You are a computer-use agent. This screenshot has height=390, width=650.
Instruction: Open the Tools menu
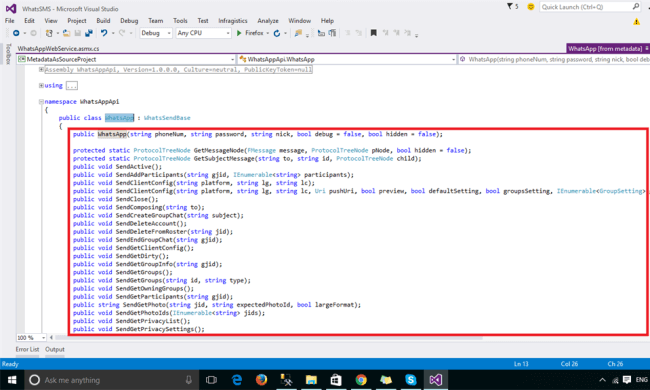click(x=180, y=21)
